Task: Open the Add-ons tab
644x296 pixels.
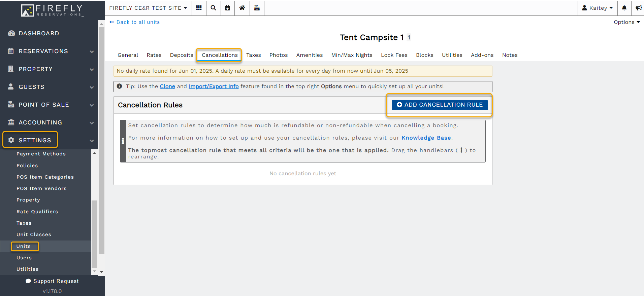Action: [x=482, y=55]
